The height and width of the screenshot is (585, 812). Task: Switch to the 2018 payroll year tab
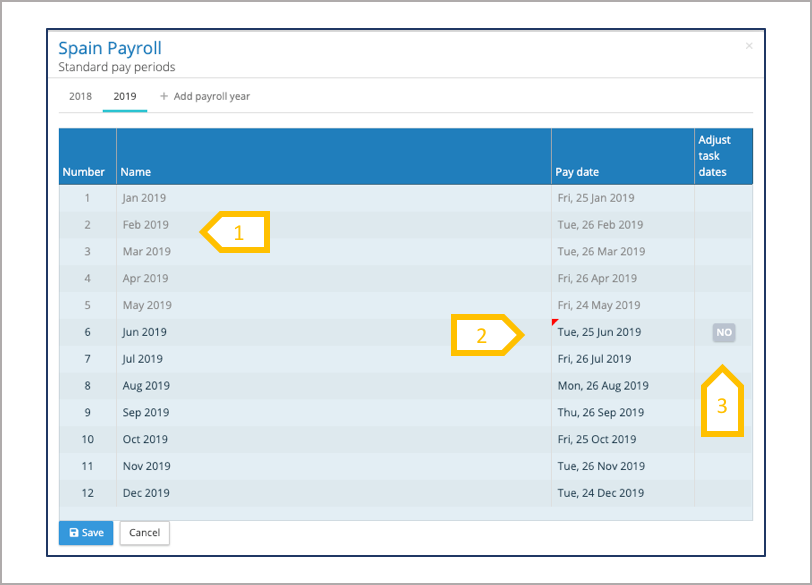click(80, 97)
